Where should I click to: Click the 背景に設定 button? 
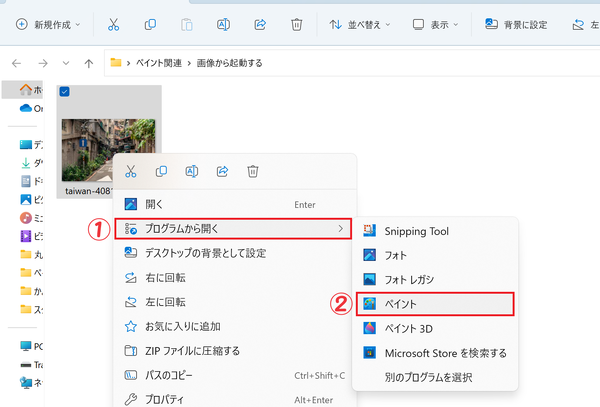click(x=516, y=25)
